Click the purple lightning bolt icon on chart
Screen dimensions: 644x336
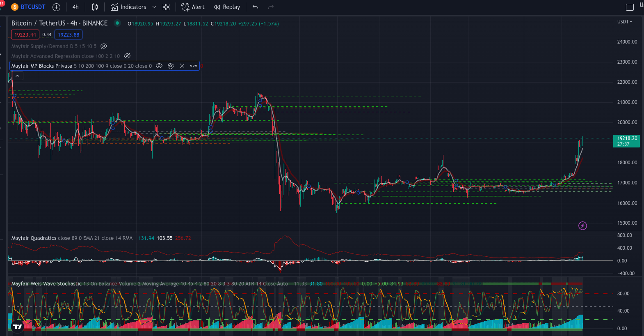click(x=582, y=226)
